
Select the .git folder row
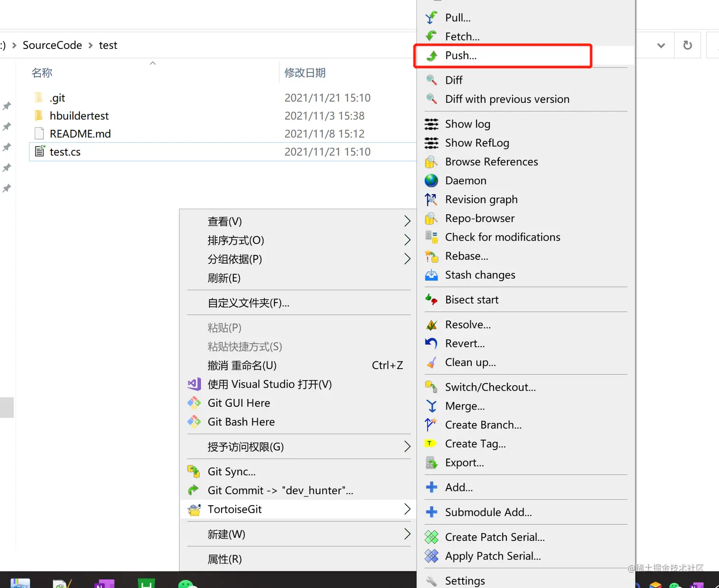(x=223, y=98)
